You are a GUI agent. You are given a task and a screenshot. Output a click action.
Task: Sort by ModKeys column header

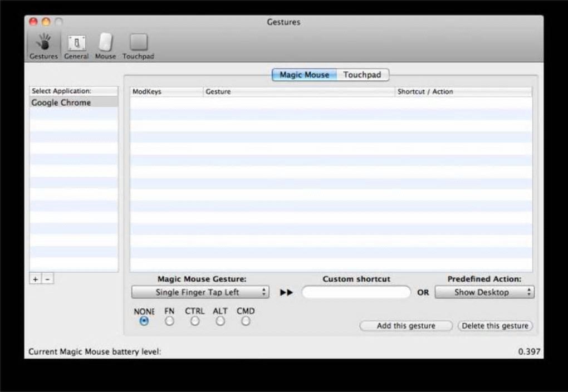click(x=167, y=92)
